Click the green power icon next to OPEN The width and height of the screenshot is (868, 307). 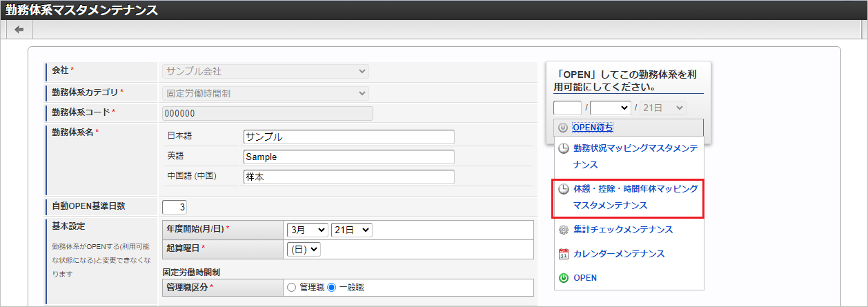coord(564,278)
